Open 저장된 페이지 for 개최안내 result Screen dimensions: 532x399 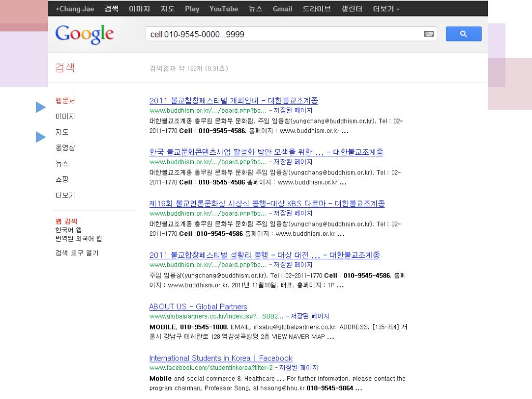point(293,110)
